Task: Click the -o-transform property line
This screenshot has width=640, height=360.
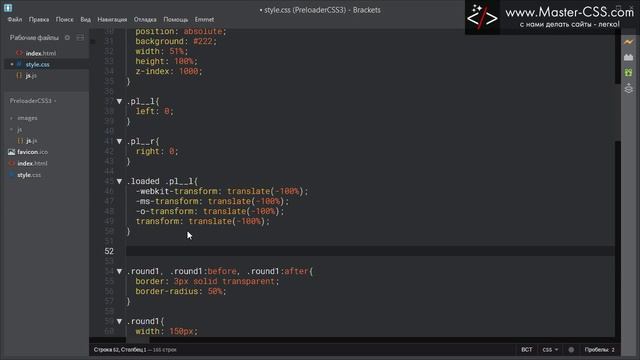Action: (x=209, y=211)
